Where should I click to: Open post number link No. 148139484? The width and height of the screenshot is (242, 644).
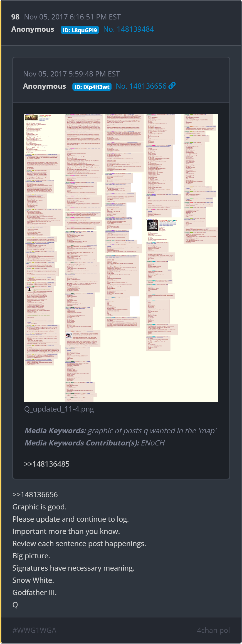129,29
